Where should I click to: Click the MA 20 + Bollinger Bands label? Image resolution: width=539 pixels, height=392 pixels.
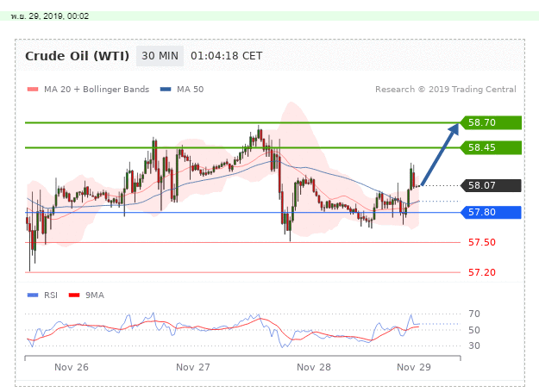point(97,90)
